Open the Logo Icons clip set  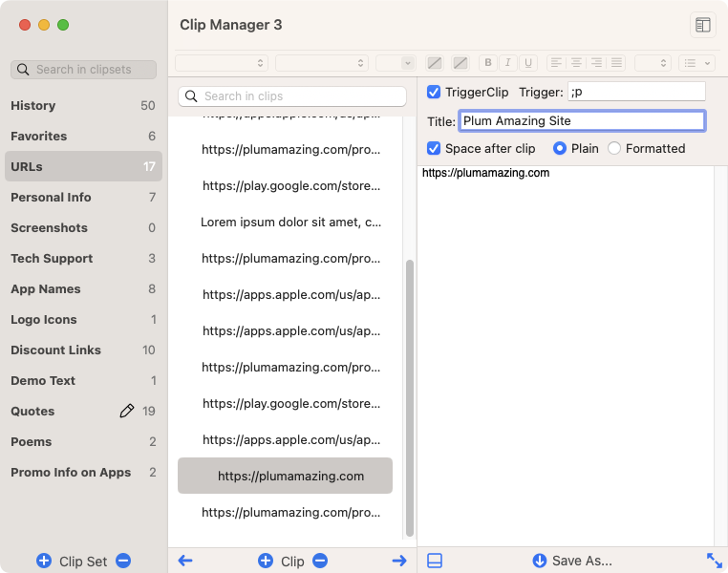tap(83, 319)
